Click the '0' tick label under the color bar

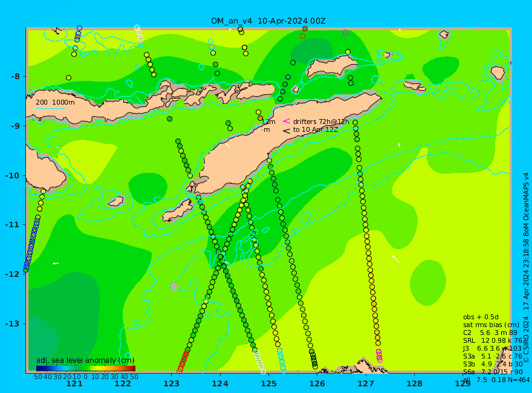point(85,376)
